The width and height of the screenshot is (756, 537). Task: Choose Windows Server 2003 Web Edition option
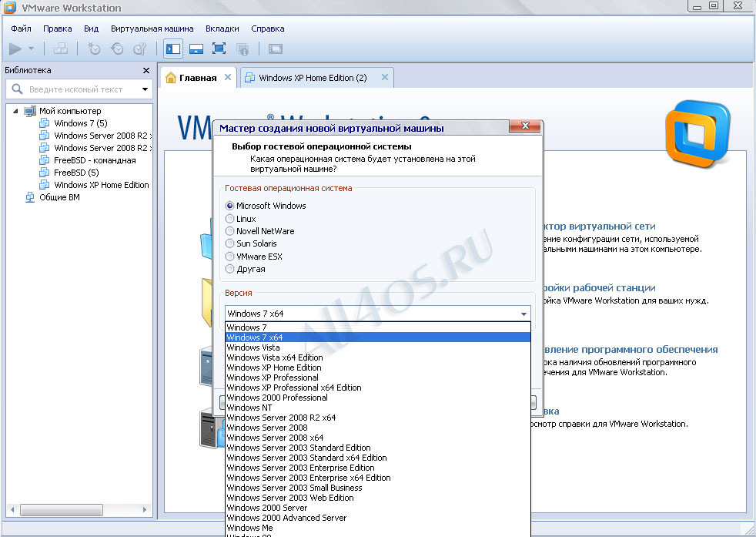[378, 498]
